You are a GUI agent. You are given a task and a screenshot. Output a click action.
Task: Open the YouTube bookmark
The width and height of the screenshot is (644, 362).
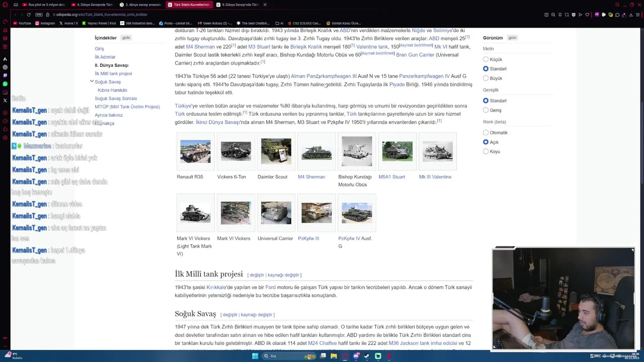pos(22,23)
